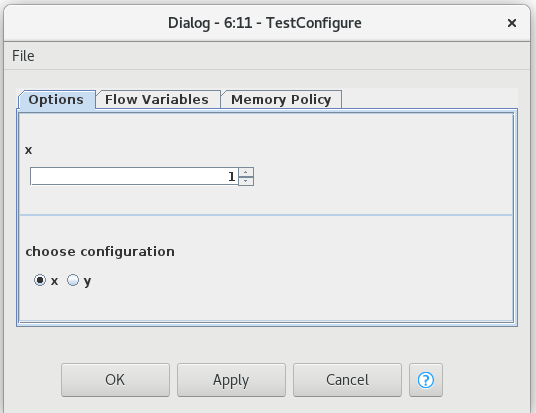Switch to the Flow Variables tab
This screenshot has height=413, width=536.
157,99
